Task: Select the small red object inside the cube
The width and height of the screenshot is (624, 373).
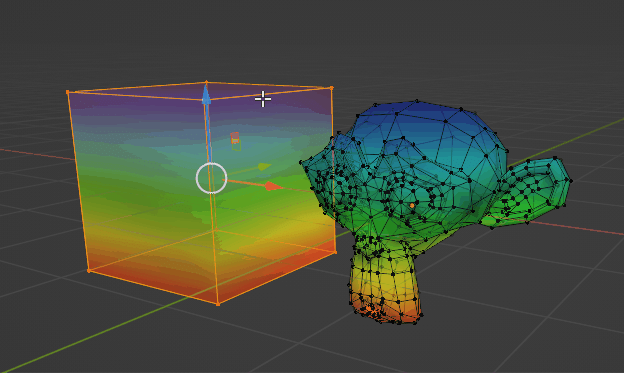Action: (x=235, y=138)
